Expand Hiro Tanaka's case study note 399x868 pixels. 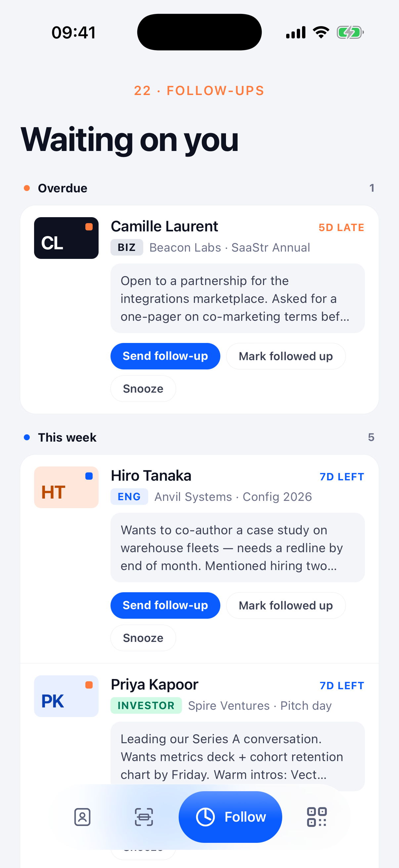coord(238,548)
